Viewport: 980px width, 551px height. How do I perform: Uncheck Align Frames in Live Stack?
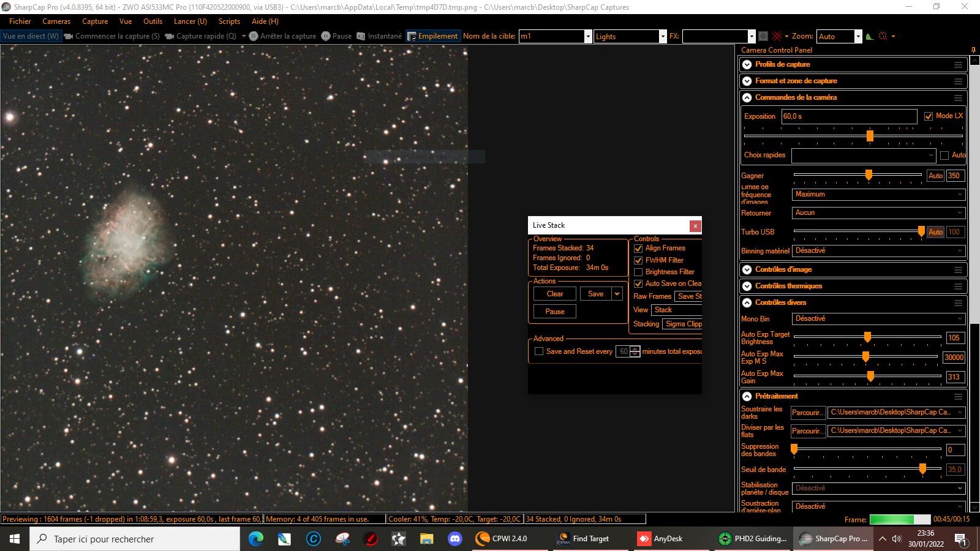tap(638, 249)
